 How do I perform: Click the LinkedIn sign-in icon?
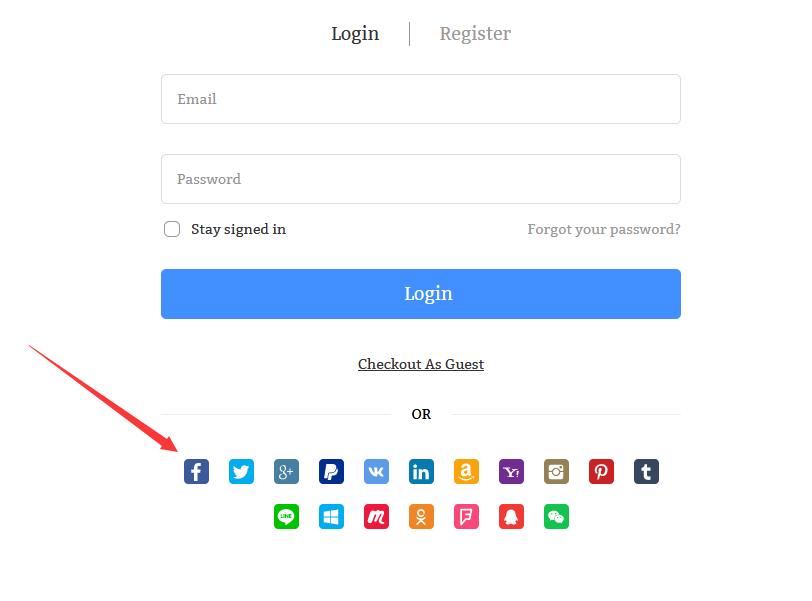421,471
